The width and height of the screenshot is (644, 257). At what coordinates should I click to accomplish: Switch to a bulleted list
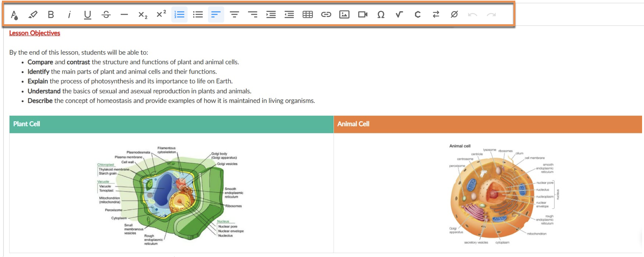pos(198,15)
